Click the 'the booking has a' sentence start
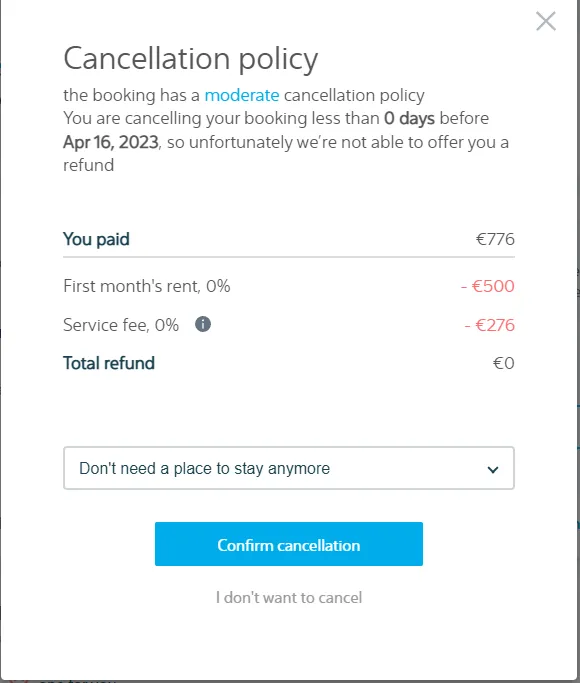 (132, 95)
